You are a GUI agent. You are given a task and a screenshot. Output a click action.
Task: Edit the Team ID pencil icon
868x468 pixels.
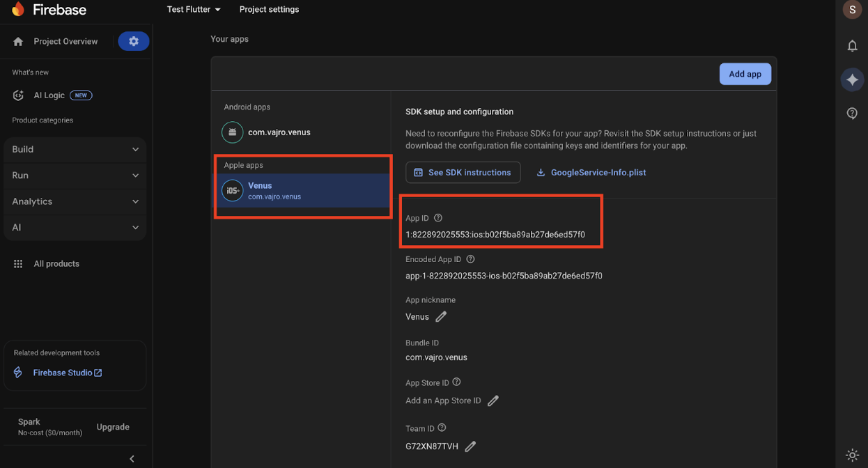[x=470, y=446]
